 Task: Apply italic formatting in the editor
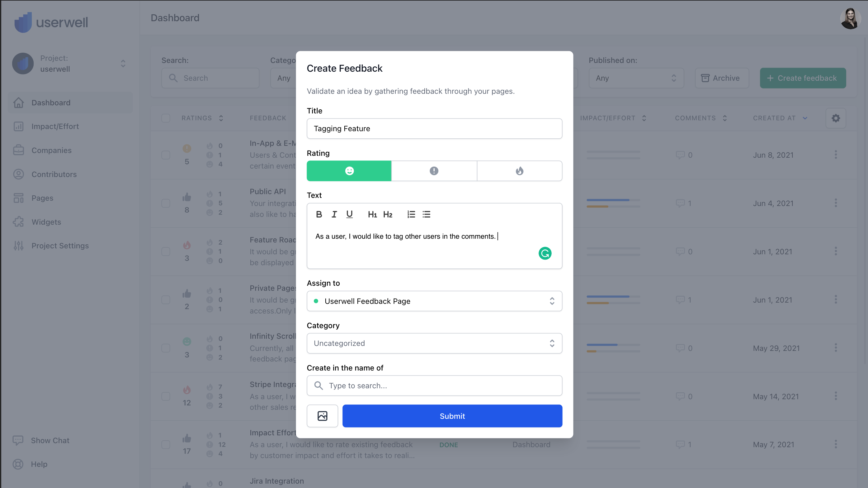[334, 214]
